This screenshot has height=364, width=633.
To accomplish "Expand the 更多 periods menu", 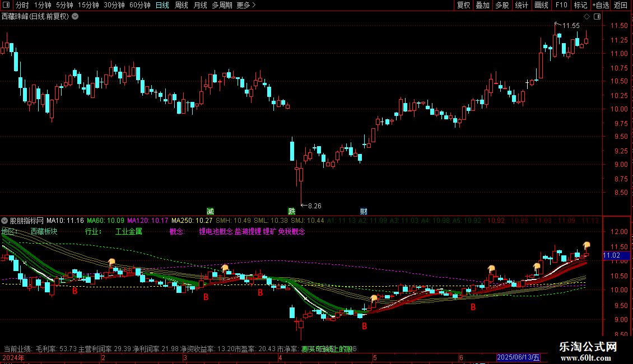I will coord(246,5).
